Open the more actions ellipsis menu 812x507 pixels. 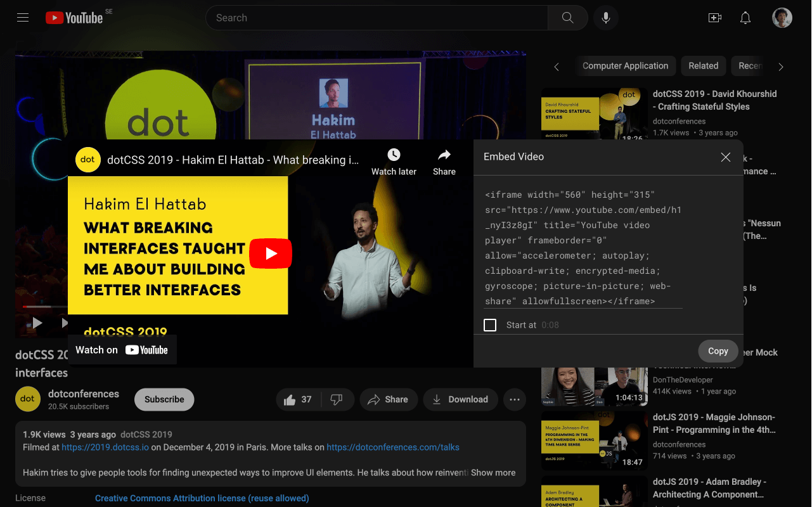[x=515, y=399]
